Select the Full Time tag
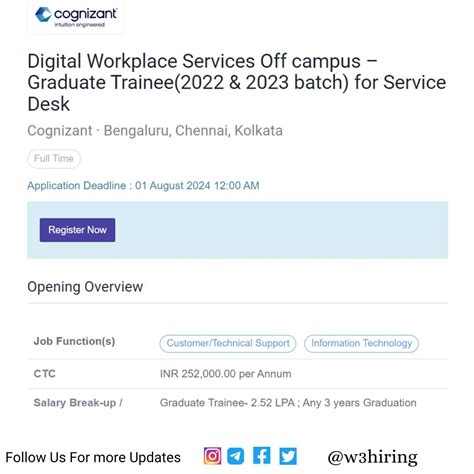This screenshot has width=474, height=474. pyautogui.click(x=54, y=159)
